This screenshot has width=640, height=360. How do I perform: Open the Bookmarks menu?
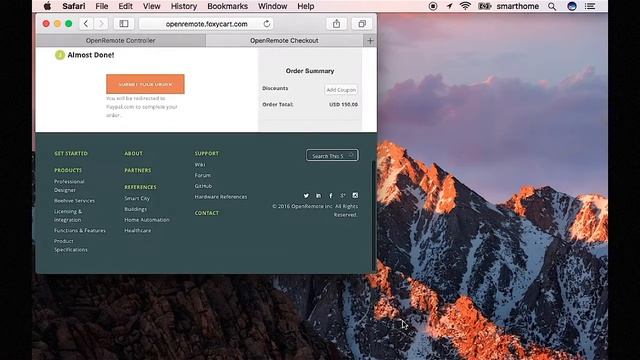[227, 6]
